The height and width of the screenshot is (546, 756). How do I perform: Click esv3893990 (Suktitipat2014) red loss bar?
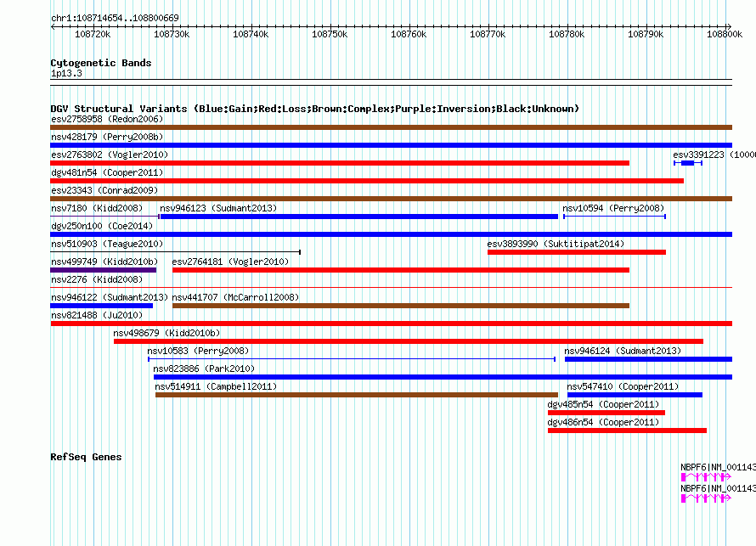click(577, 252)
